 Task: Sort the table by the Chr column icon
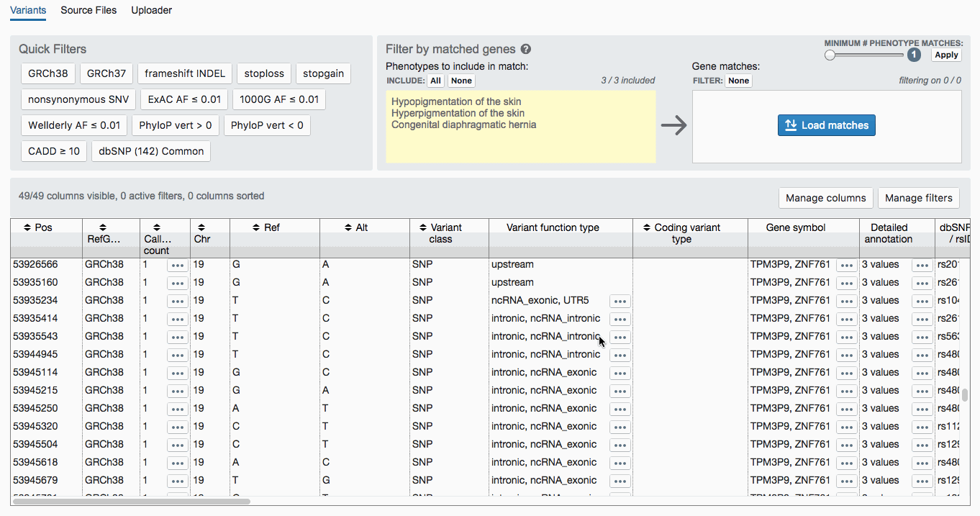201,227
